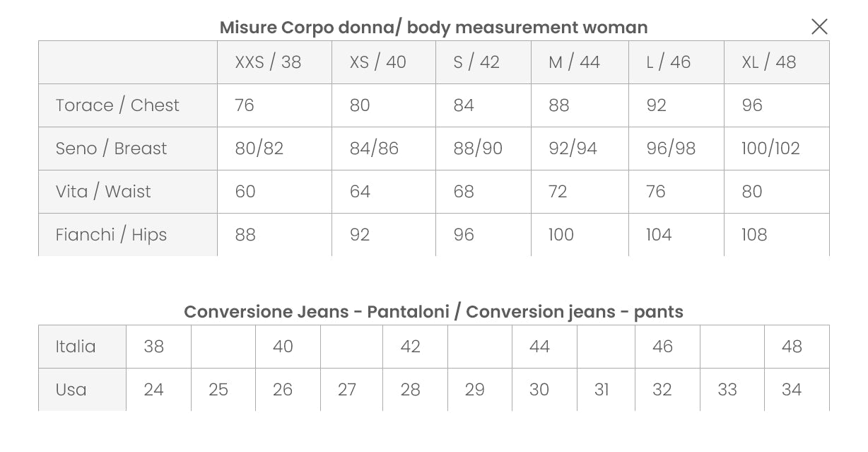868x452 pixels.
Task: Select USA jeans size 33
Action: [x=727, y=390]
